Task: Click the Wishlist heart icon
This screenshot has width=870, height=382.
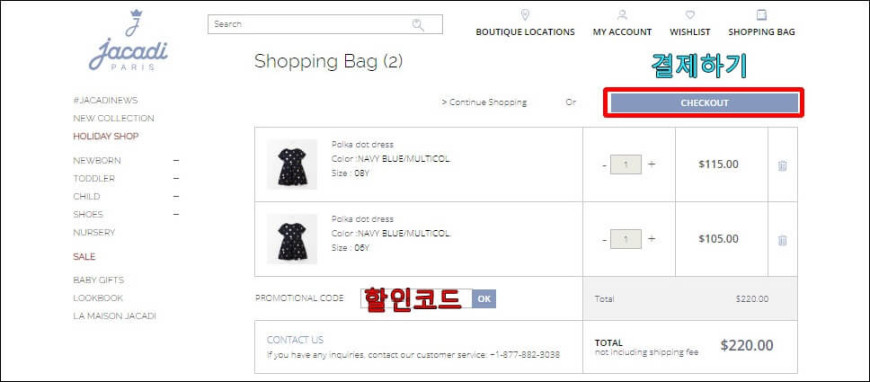Action: (x=690, y=14)
